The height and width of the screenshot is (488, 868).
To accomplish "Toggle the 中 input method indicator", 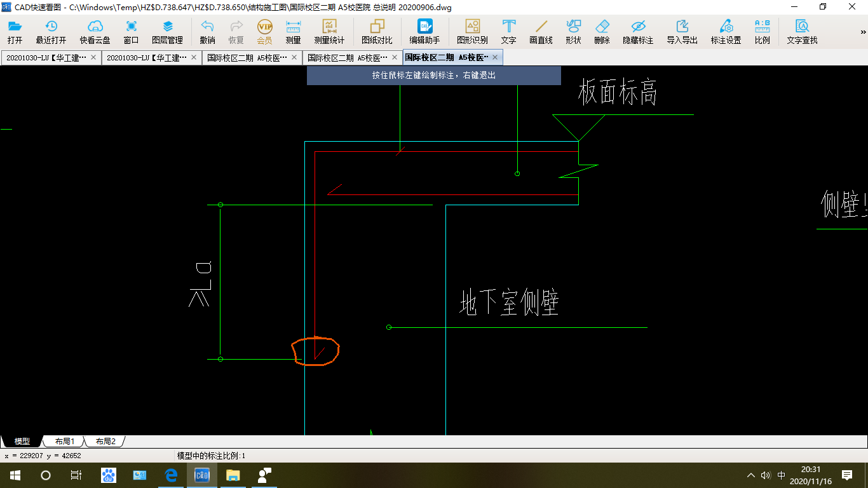I will click(782, 475).
